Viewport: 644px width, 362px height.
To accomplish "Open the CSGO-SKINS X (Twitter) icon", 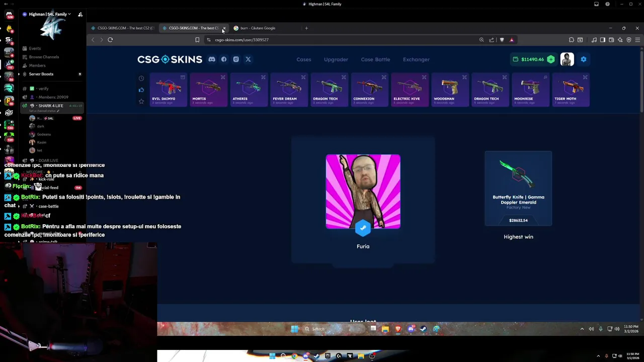I will click(x=248, y=59).
